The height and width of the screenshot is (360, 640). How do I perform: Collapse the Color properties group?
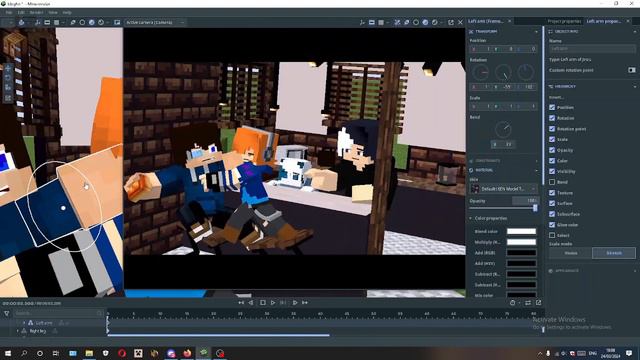coord(470,218)
